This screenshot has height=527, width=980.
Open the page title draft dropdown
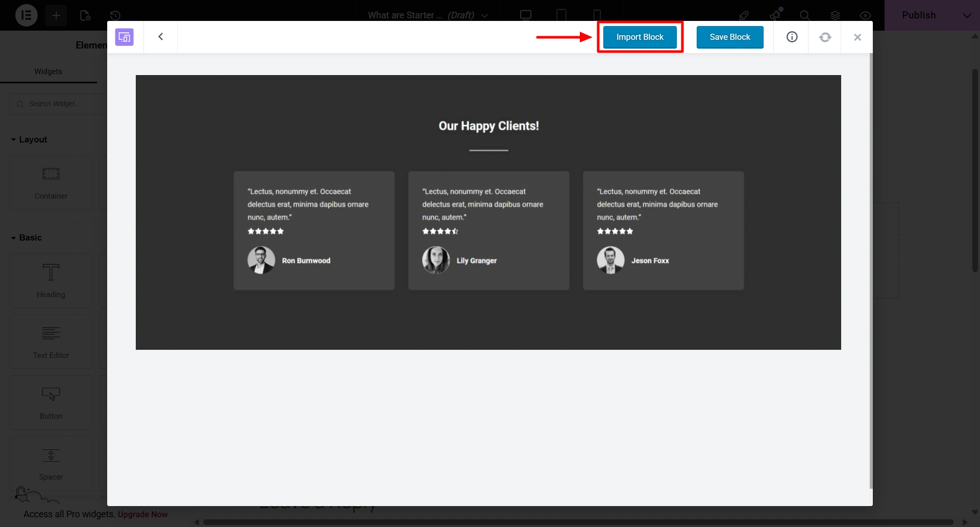click(x=428, y=15)
